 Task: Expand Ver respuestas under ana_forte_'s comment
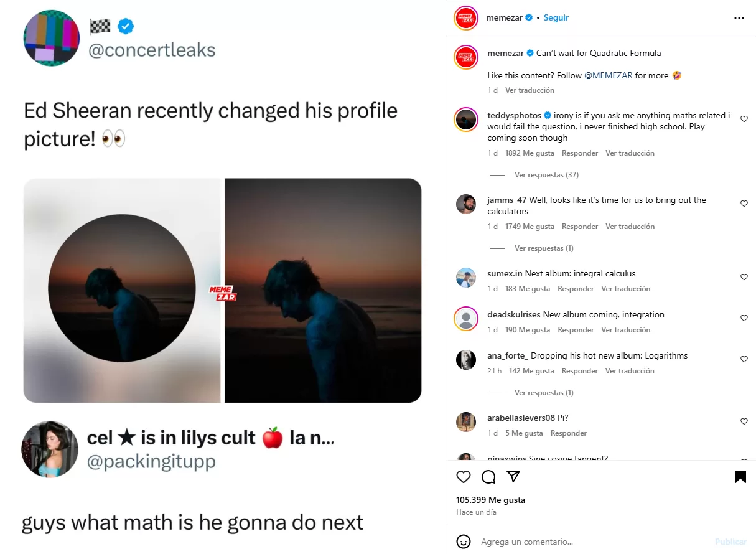click(544, 392)
